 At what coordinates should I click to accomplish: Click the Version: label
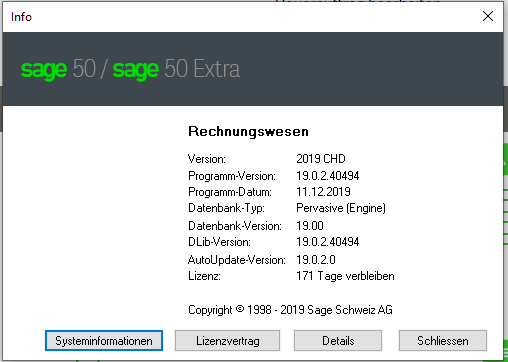(x=207, y=159)
